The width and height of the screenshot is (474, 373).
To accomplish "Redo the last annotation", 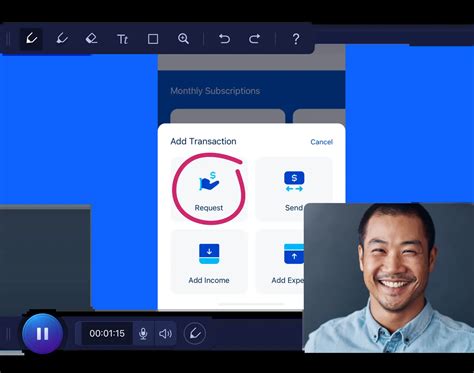I will [x=254, y=39].
